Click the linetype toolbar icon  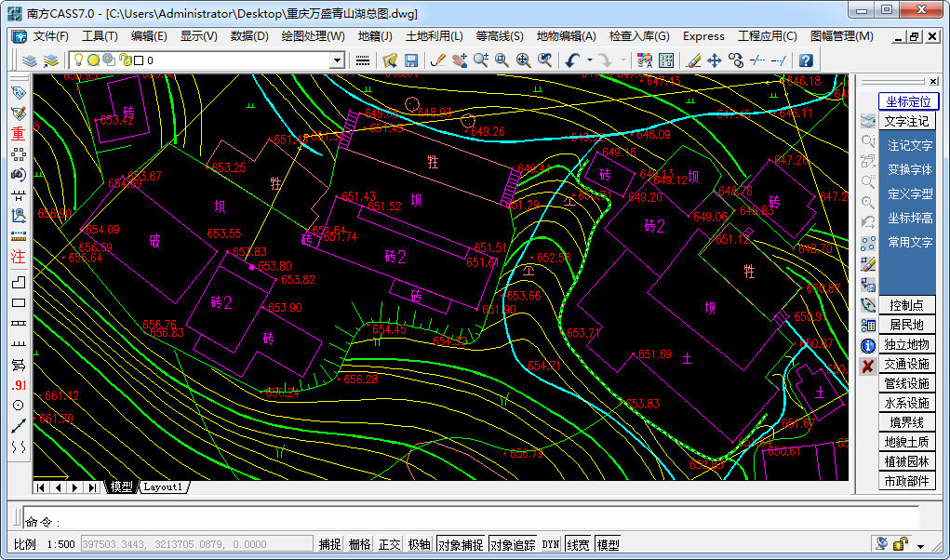click(x=363, y=60)
